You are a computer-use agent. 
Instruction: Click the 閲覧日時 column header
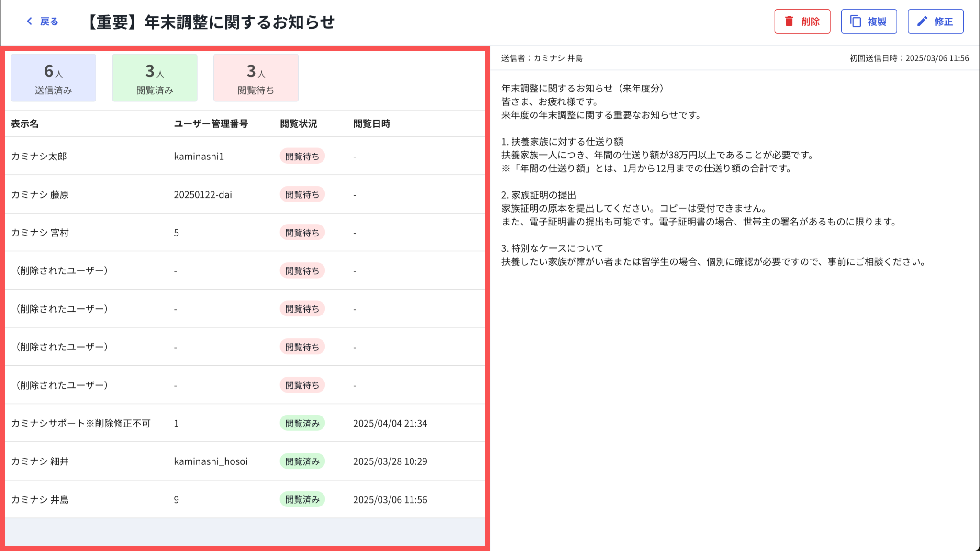(372, 124)
